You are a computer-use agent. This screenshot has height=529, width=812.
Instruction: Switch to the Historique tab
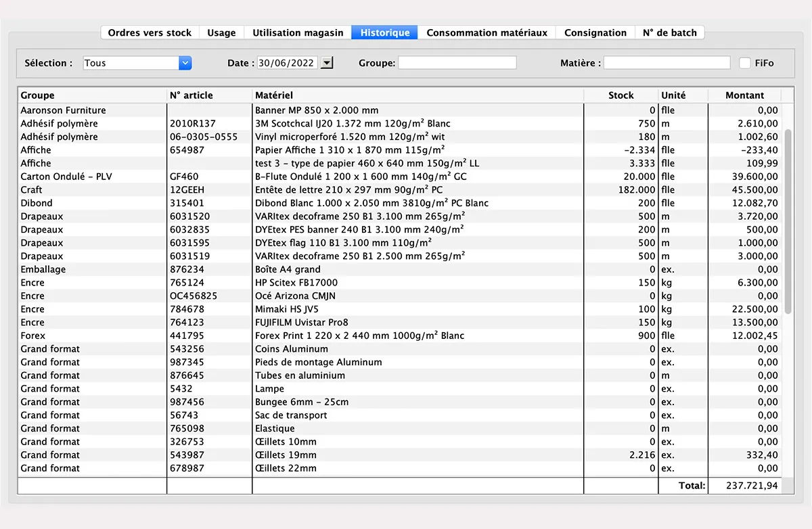[384, 32]
